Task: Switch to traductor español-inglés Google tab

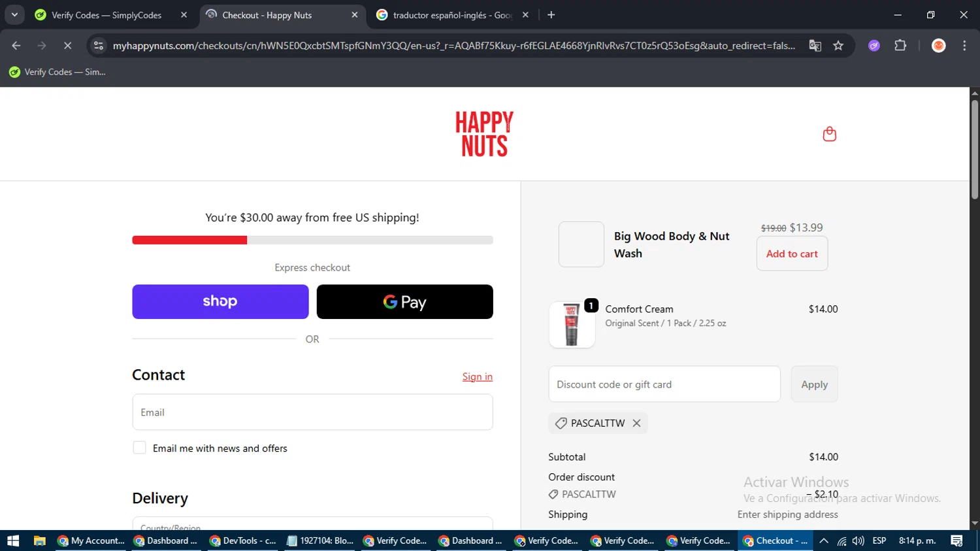Action: coord(452,15)
